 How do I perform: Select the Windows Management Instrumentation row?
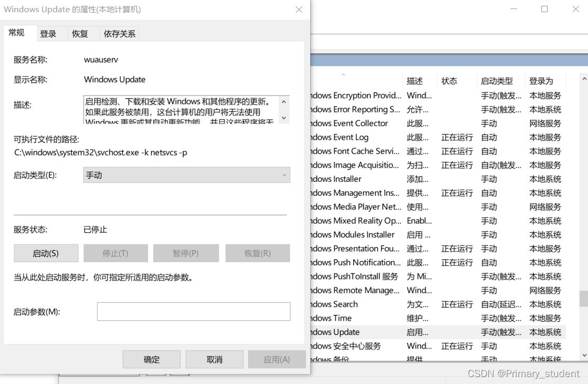coord(437,193)
